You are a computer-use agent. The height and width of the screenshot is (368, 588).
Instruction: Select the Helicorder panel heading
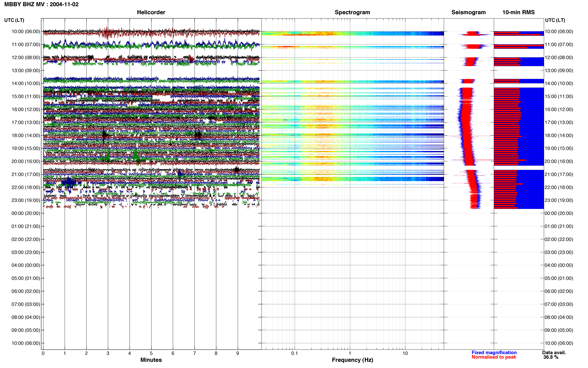(x=151, y=12)
